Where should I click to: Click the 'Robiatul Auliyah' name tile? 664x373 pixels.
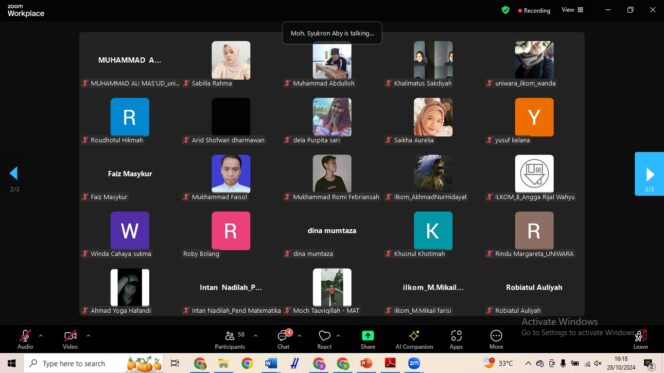[x=534, y=287]
